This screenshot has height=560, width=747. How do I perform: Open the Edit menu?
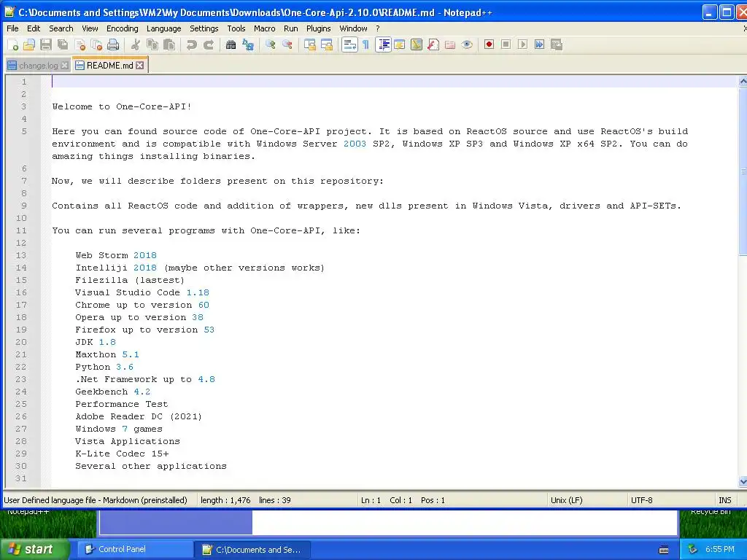[34, 28]
